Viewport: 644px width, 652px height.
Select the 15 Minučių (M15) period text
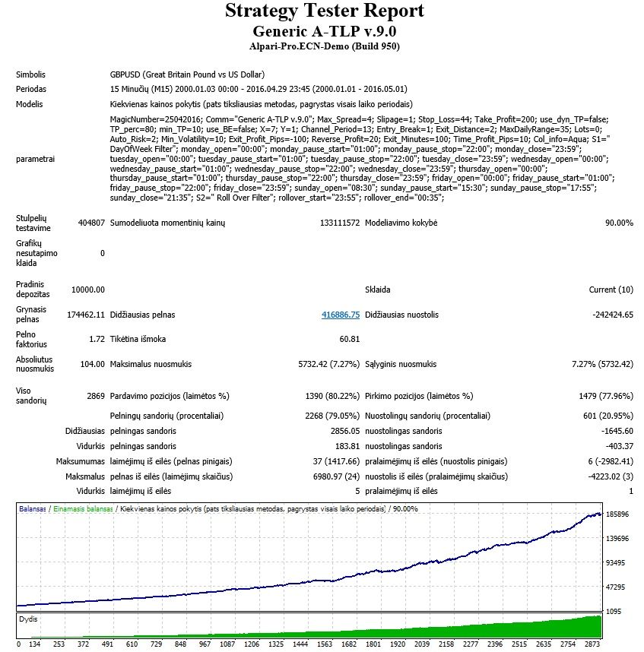[259, 89]
